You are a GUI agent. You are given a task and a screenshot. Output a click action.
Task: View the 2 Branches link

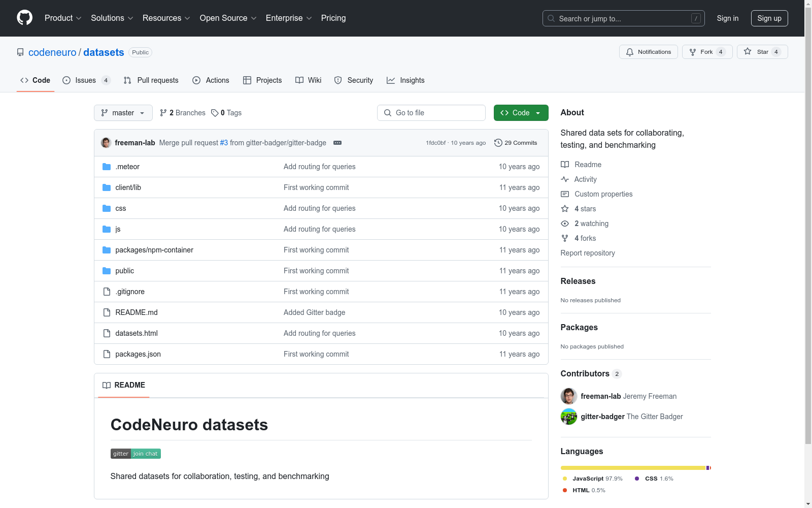tap(183, 113)
